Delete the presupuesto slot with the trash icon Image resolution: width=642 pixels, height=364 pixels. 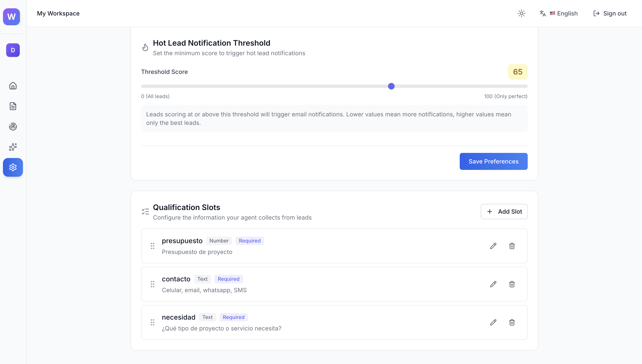click(512, 246)
